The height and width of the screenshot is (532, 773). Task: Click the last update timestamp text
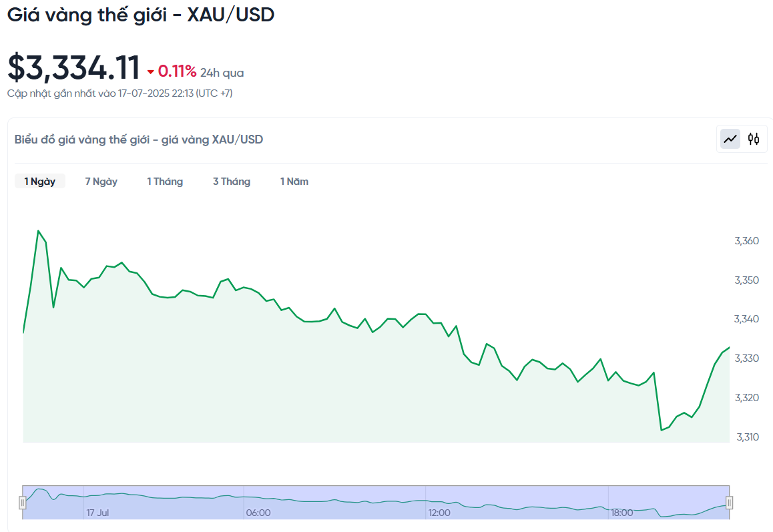coord(119,93)
